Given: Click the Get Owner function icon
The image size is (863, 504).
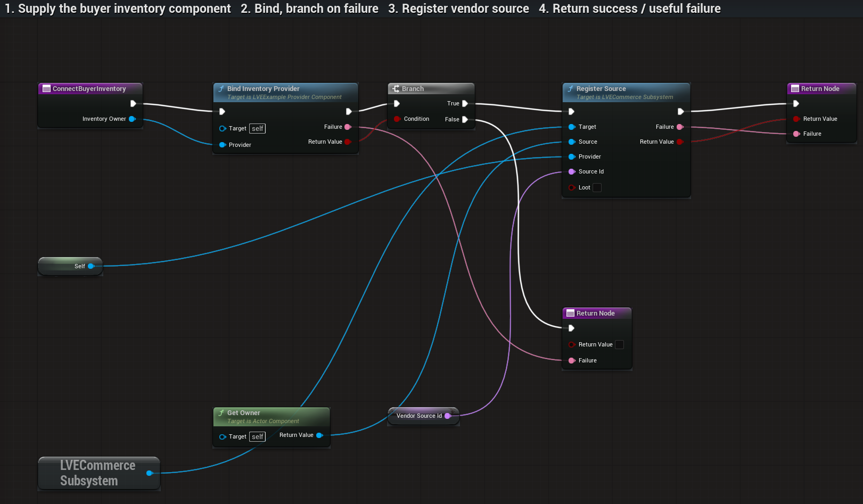Looking at the screenshot, I should click(221, 413).
